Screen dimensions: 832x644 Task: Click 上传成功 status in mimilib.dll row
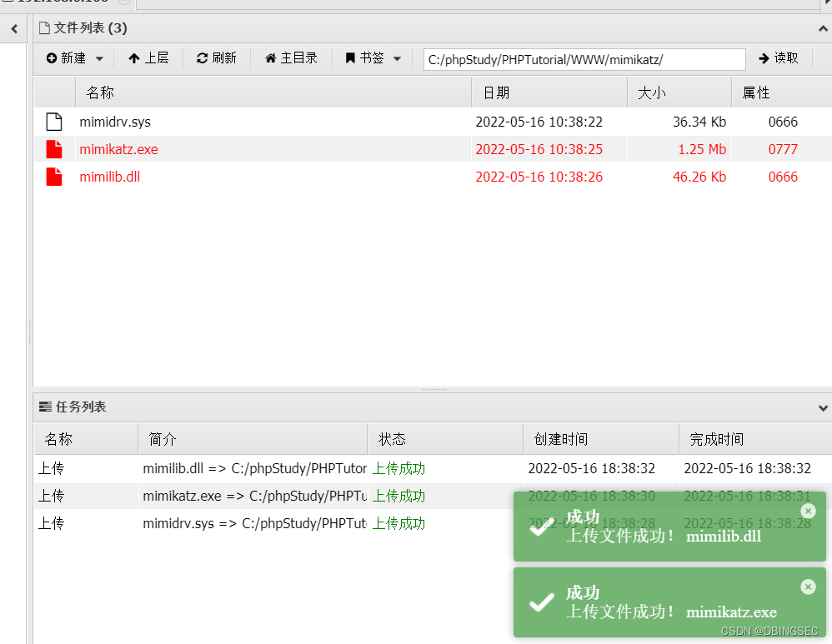click(398, 468)
